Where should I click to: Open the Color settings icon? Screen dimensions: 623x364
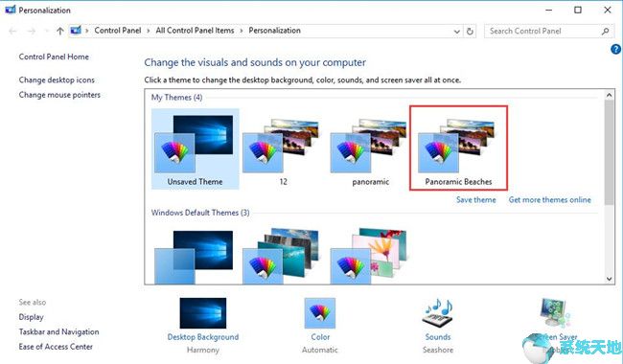point(320,313)
